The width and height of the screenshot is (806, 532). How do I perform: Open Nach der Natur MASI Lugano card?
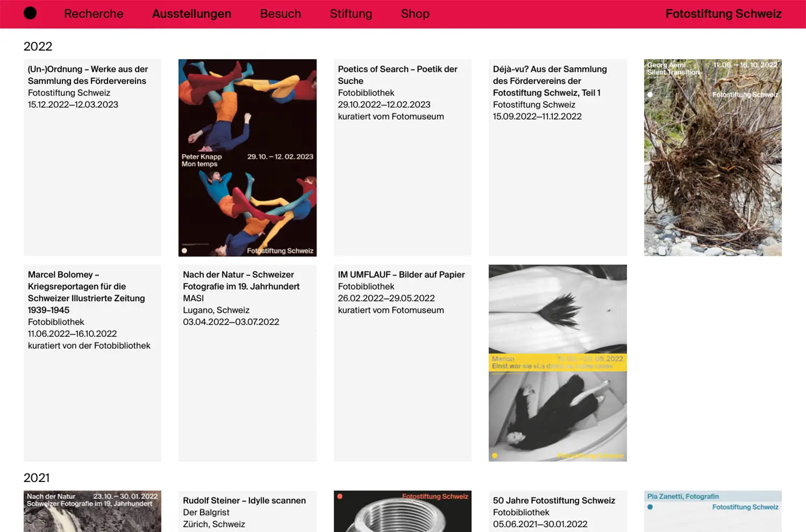[247, 363]
